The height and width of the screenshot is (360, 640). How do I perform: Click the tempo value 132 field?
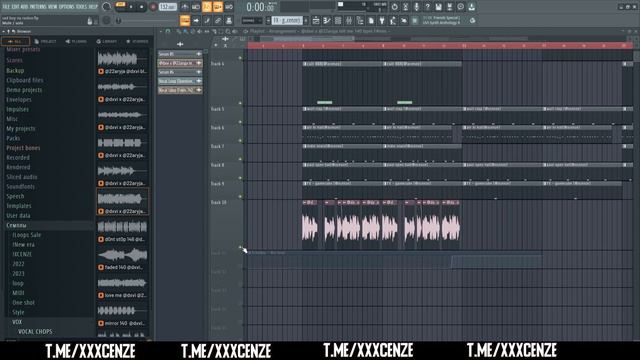tap(168, 7)
